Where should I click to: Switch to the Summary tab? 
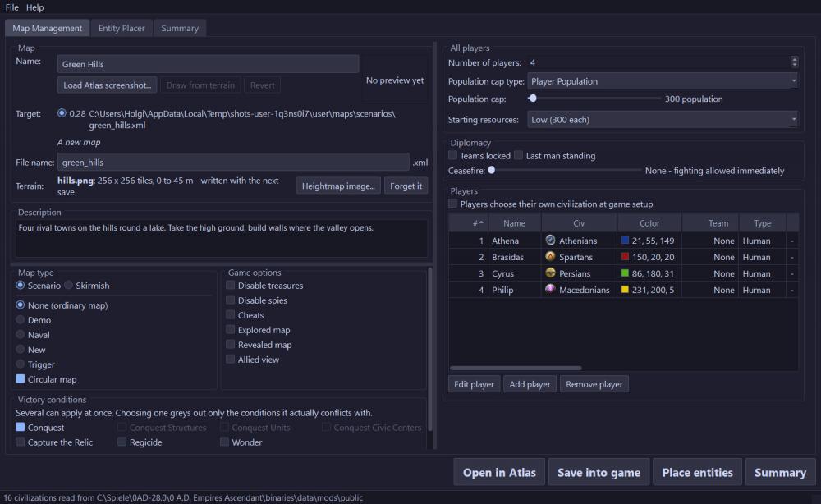(180, 28)
